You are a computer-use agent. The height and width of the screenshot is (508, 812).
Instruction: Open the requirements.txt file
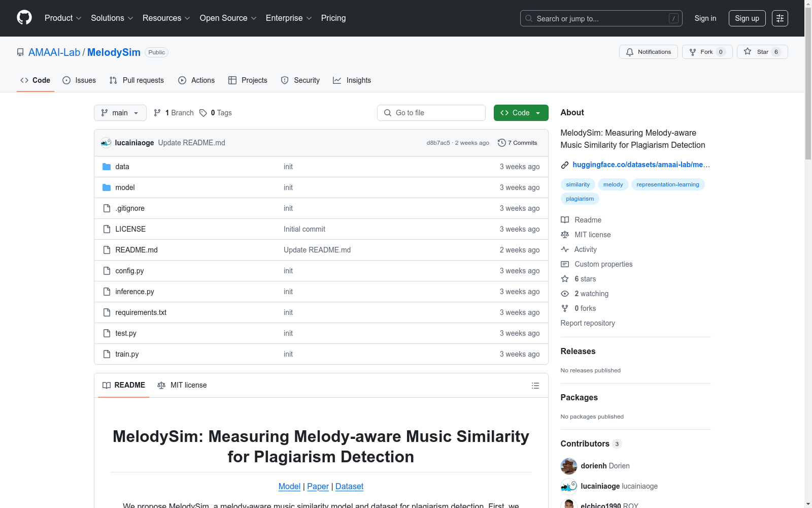tap(141, 312)
